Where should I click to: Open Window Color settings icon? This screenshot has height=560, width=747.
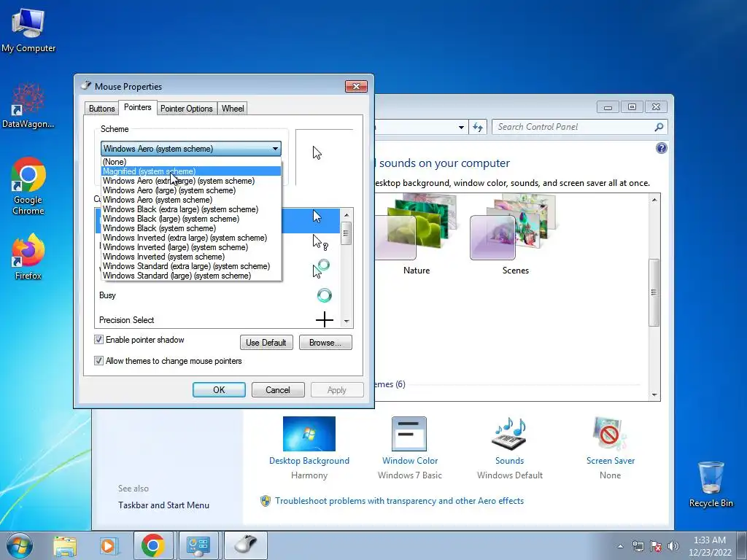[x=409, y=434]
